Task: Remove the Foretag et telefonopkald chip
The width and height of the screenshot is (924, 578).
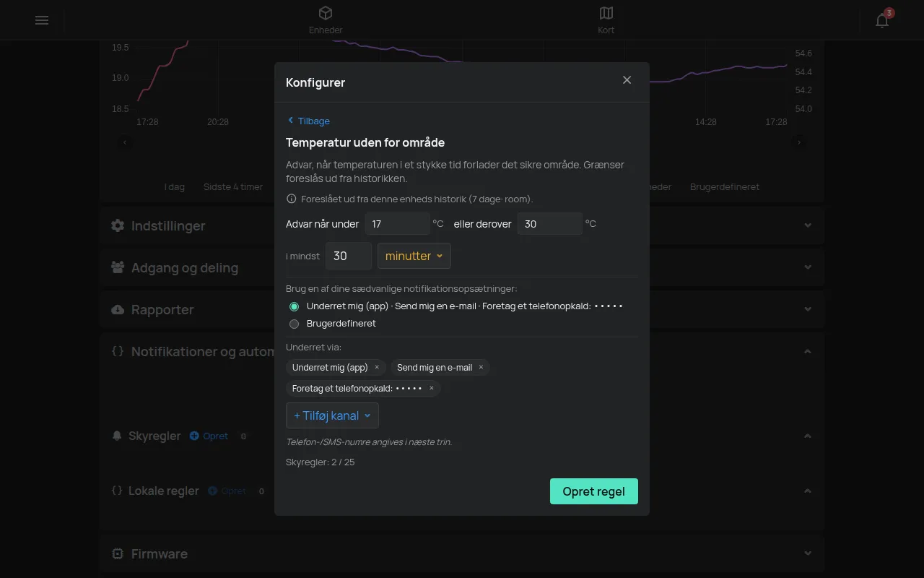Action: point(432,388)
